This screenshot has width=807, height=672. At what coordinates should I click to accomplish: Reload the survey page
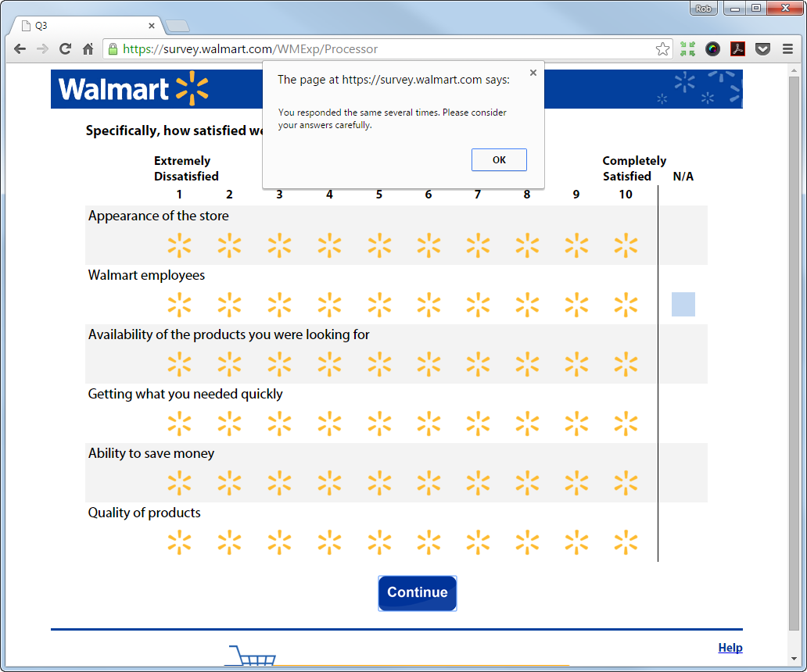point(65,48)
